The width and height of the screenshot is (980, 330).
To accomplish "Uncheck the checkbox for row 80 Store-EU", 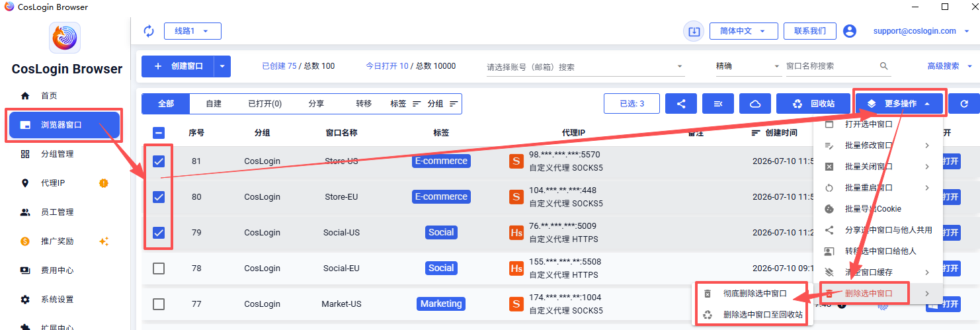I will click(x=159, y=197).
